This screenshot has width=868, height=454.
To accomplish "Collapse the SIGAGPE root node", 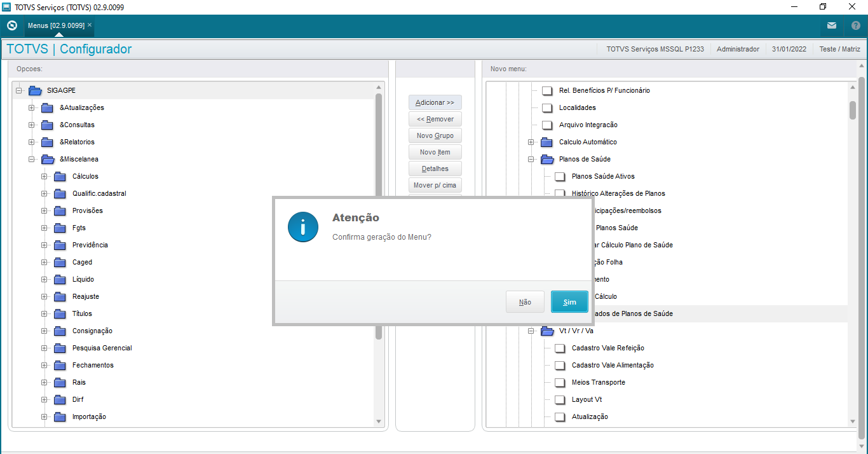I will pyautogui.click(x=19, y=90).
